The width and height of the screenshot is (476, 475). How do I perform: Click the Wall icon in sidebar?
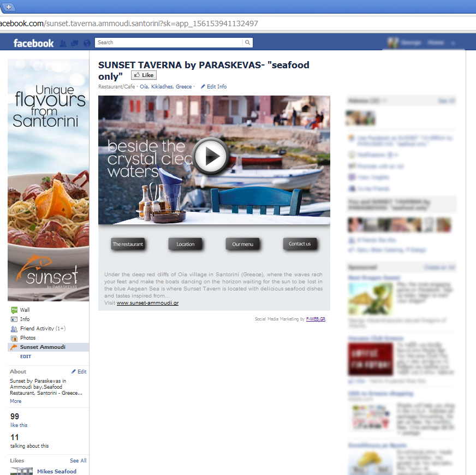click(x=14, y=310)
